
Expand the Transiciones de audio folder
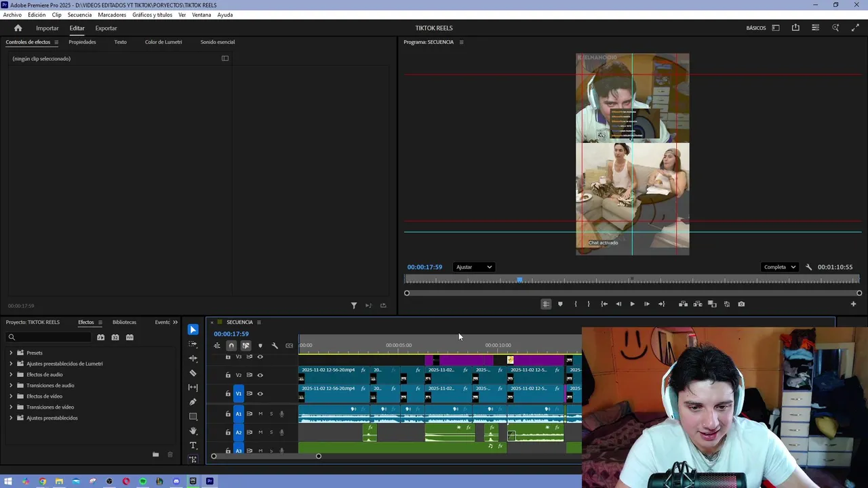11,386
